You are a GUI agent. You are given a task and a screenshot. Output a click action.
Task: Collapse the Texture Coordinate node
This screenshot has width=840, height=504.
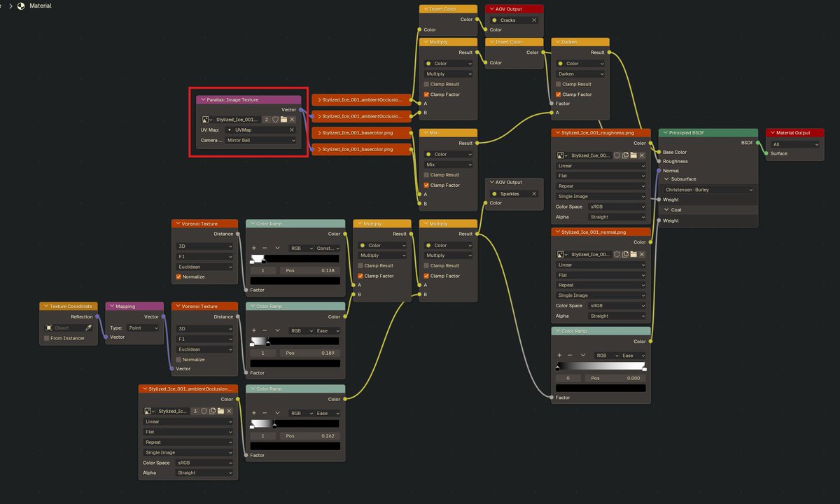click(45, 306)
